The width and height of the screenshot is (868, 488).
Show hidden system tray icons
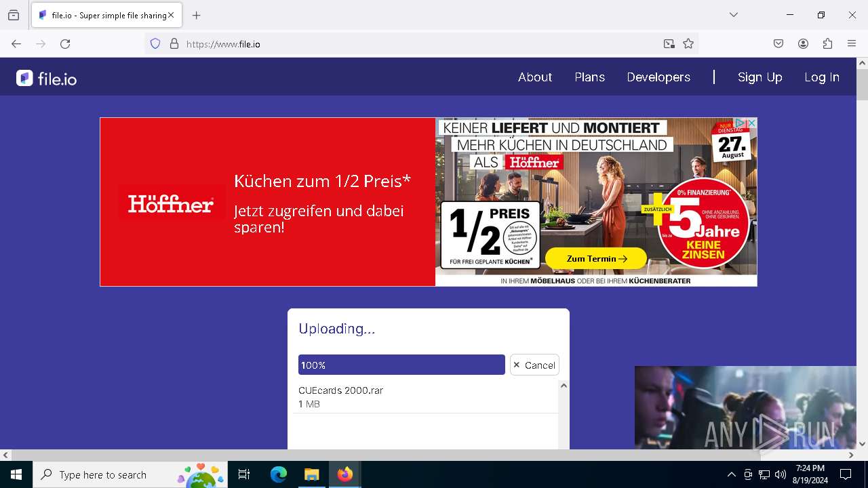coord(731,474)
